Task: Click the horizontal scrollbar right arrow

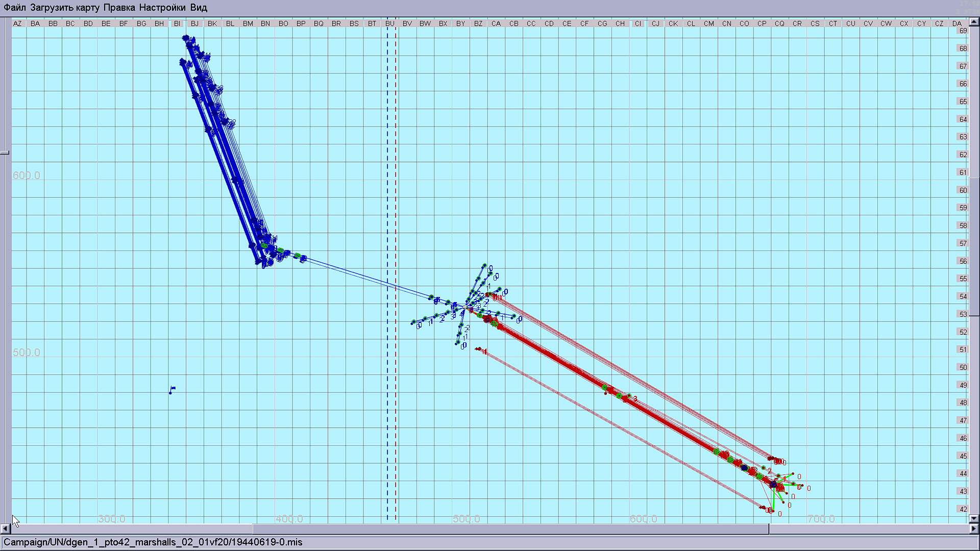Action: pos(974,529)
